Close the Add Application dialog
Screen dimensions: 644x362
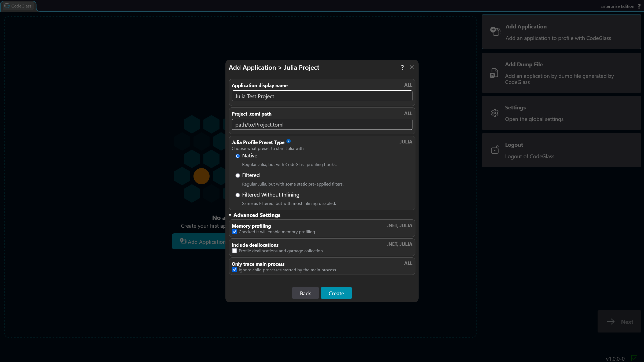412,67
